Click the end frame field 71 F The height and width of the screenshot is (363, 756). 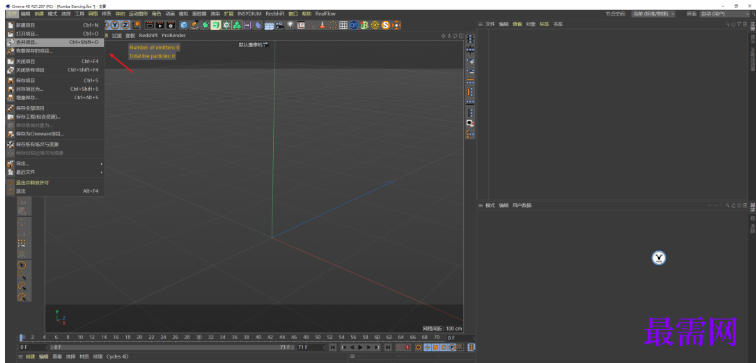click(310, 347)
